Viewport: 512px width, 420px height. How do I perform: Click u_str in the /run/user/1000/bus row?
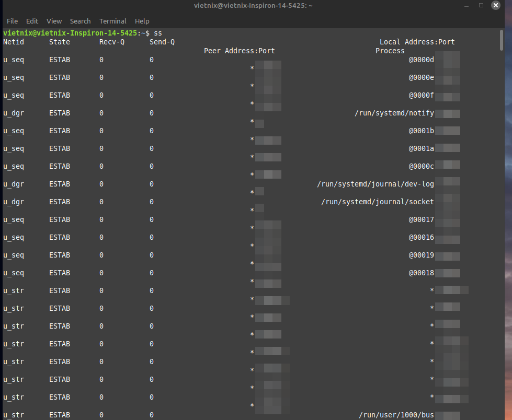(x=14, y=415)
